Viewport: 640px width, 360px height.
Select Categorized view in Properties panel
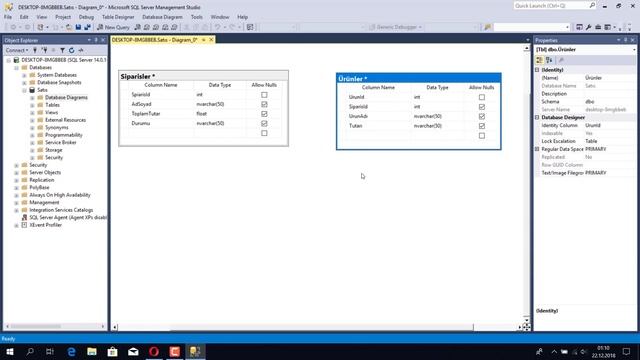tap(540, 60)
